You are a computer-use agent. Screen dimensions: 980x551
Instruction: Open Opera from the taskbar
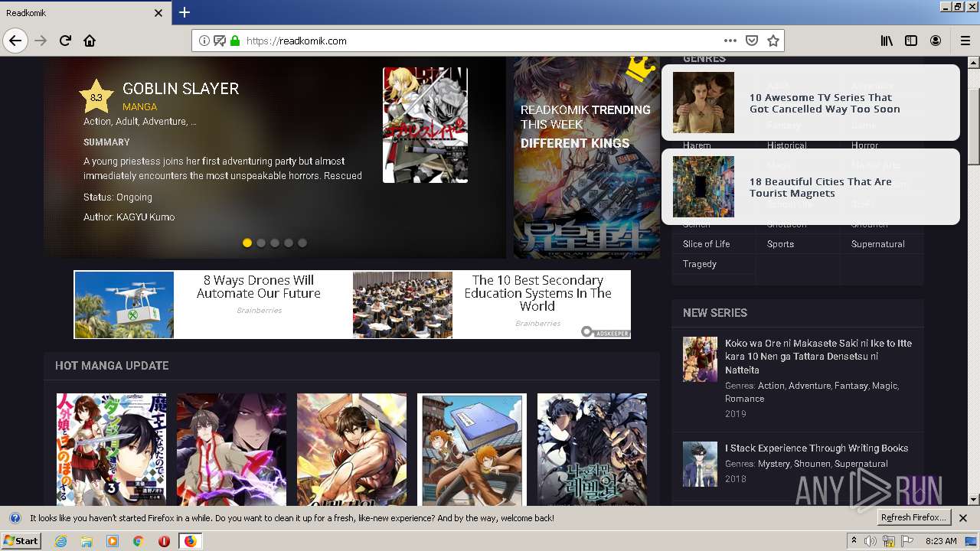[164, 541]
